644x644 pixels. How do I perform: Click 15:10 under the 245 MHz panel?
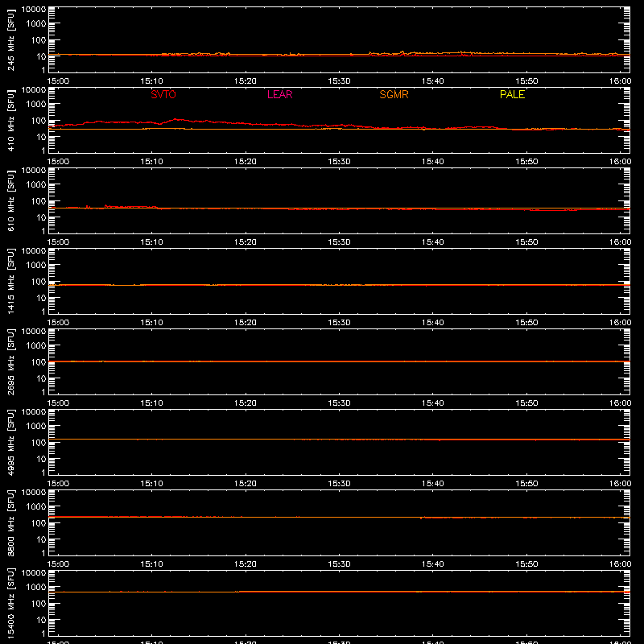coord(151,81)
